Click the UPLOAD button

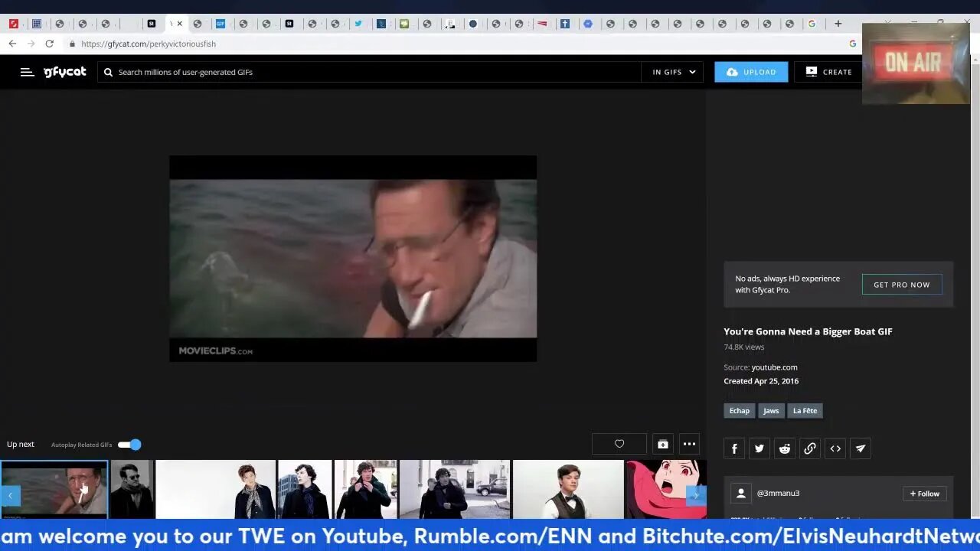(751, 72)
